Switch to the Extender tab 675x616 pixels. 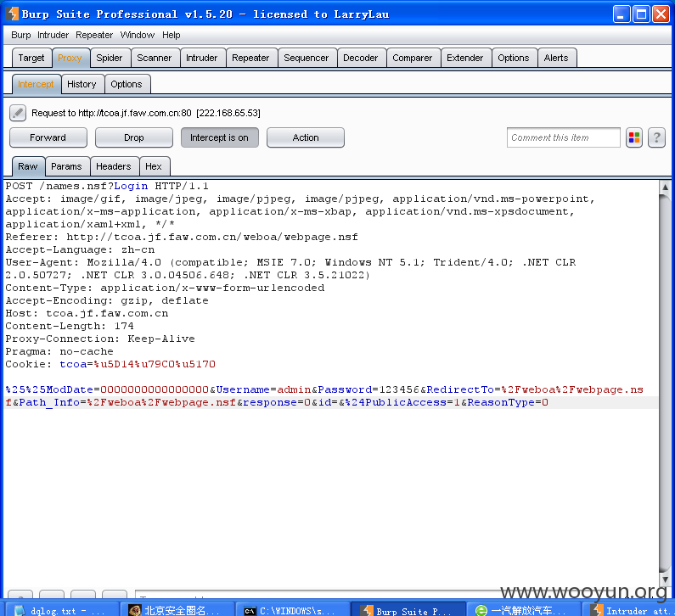click(465, 58)
